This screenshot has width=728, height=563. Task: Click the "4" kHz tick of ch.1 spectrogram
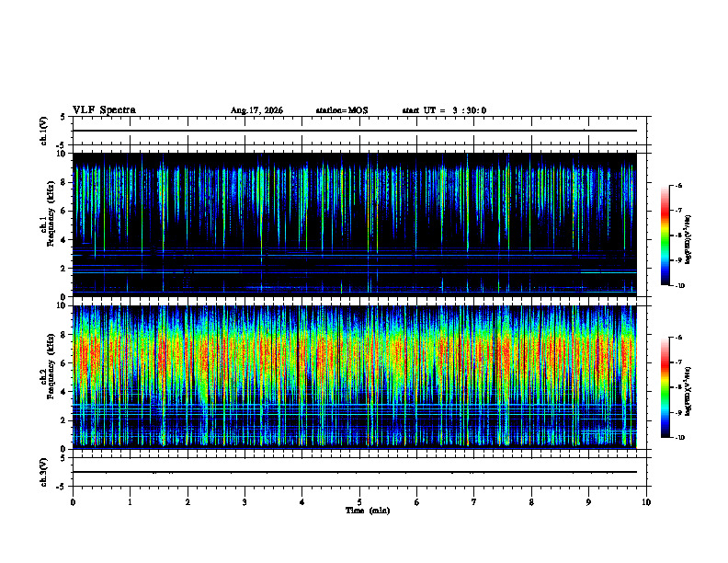coord(63,240)
